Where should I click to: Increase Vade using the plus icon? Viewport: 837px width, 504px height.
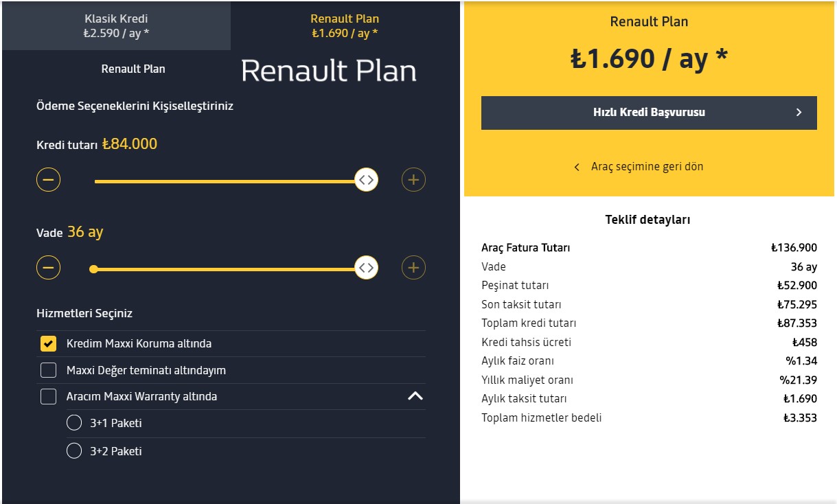click(x=413, y=267)
